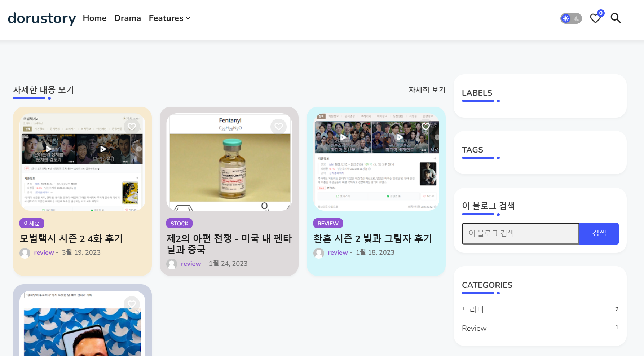Click the TAGS widget heading
Image resolution: width=644 pixels, height=356 pixels.
[x=472, y=150]
